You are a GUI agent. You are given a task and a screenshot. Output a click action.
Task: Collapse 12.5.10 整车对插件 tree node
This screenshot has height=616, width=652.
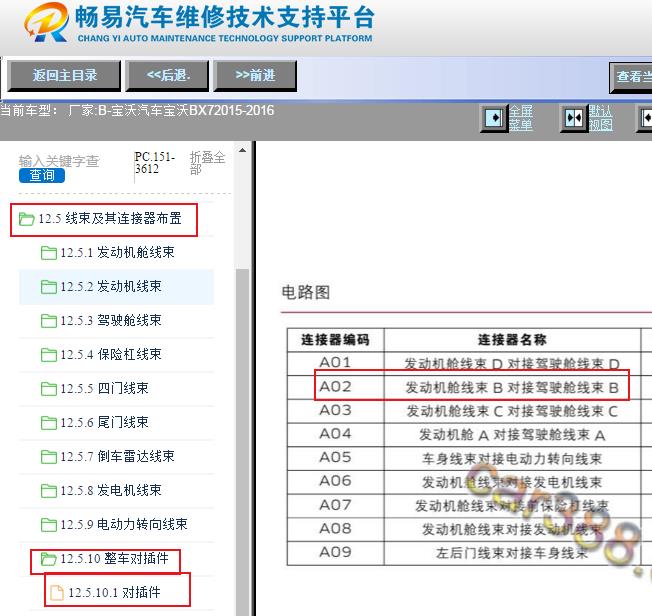click(114, 559)
